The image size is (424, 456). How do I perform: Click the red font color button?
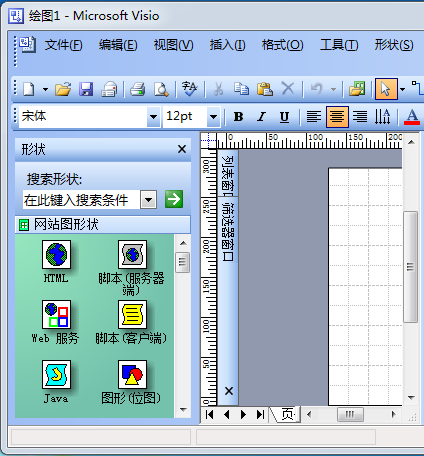coord(412,117)
